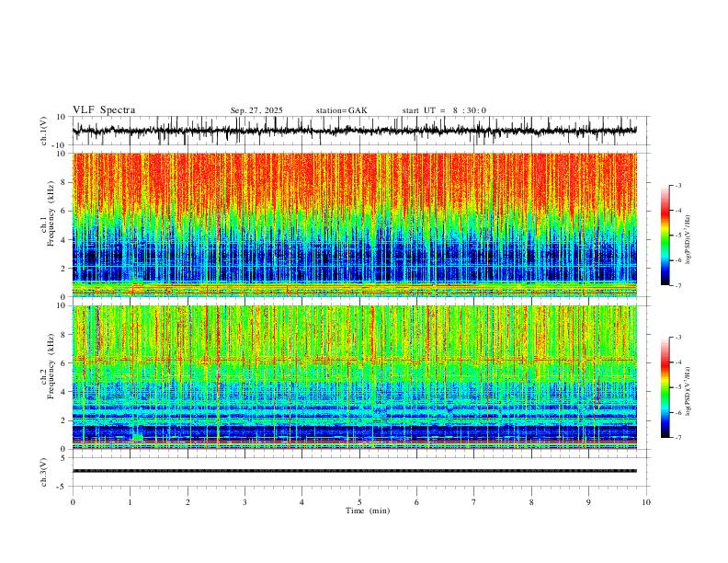Click the ch.1 'Frequency (kHz)' axis label
This screenshot has height=563, width=728.
51,212
